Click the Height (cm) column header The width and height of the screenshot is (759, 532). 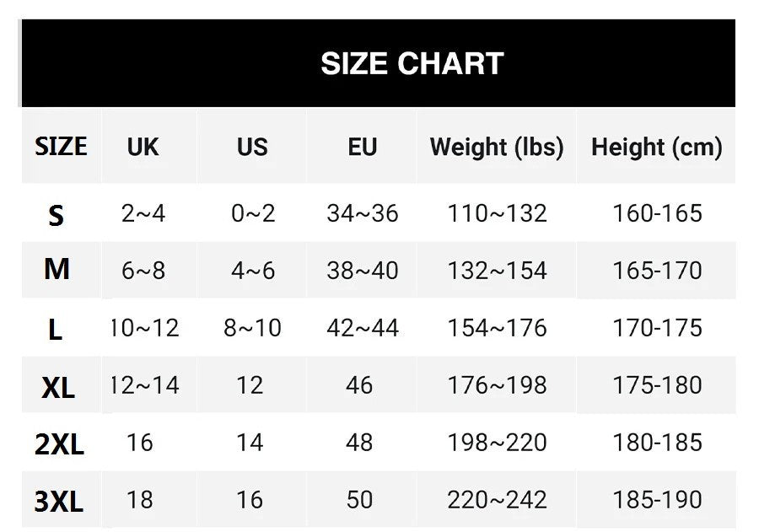[656, 147]
